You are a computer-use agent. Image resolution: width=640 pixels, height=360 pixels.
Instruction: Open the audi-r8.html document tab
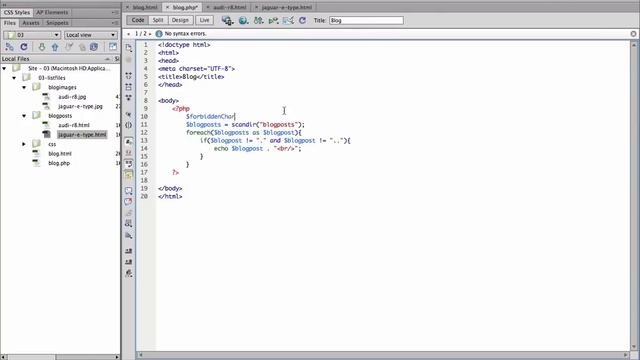[x=230, y=7]
